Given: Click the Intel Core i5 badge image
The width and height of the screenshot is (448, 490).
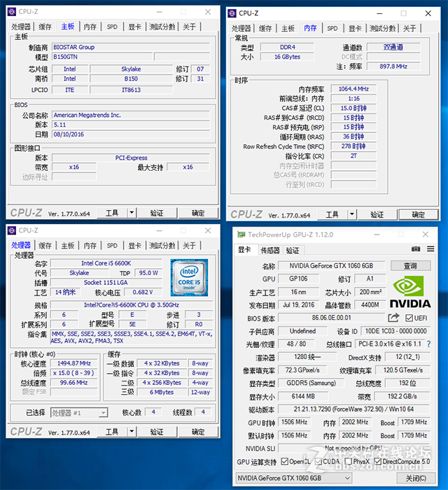Looking at the screenshot, I should click(x=189, y=277).
